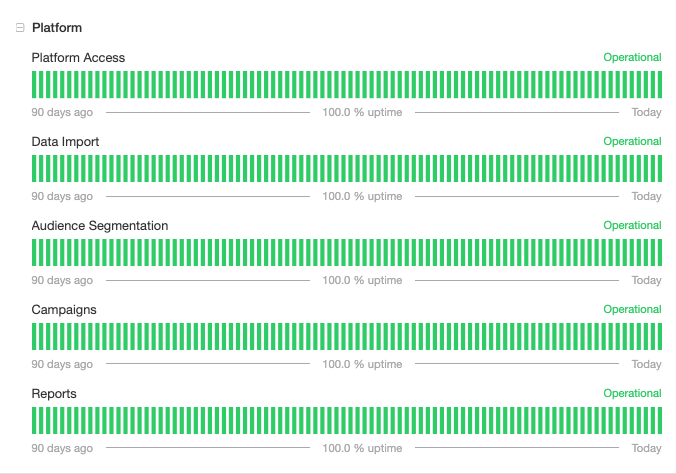
Task: Collapse the Platform group
Action: 20,28
